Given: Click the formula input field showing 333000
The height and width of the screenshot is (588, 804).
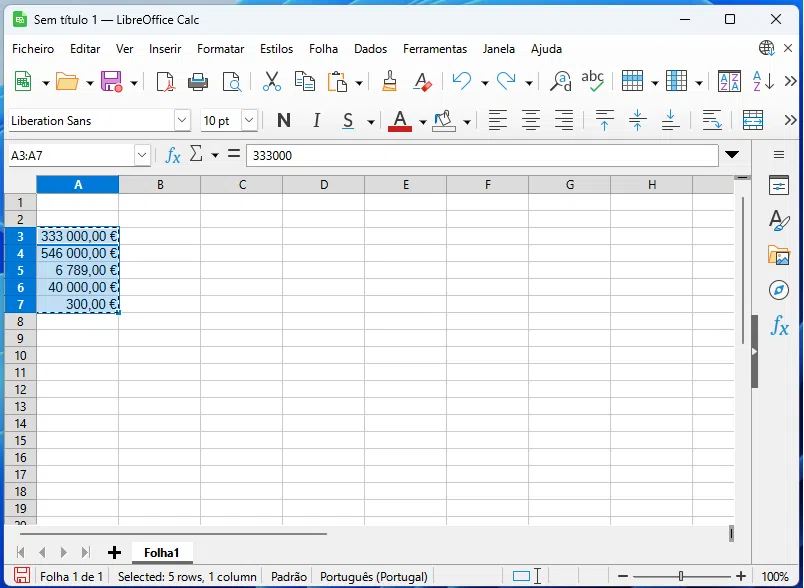Looking at the screenshot, I should pos(480,155).
